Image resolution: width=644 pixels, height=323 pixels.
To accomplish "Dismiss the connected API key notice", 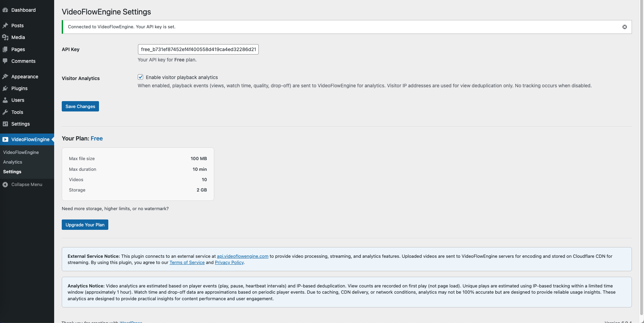I will [624, 27].
